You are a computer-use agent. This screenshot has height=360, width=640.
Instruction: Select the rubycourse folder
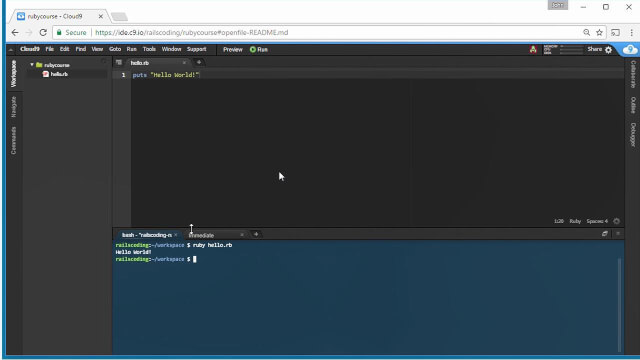(57, 65)
